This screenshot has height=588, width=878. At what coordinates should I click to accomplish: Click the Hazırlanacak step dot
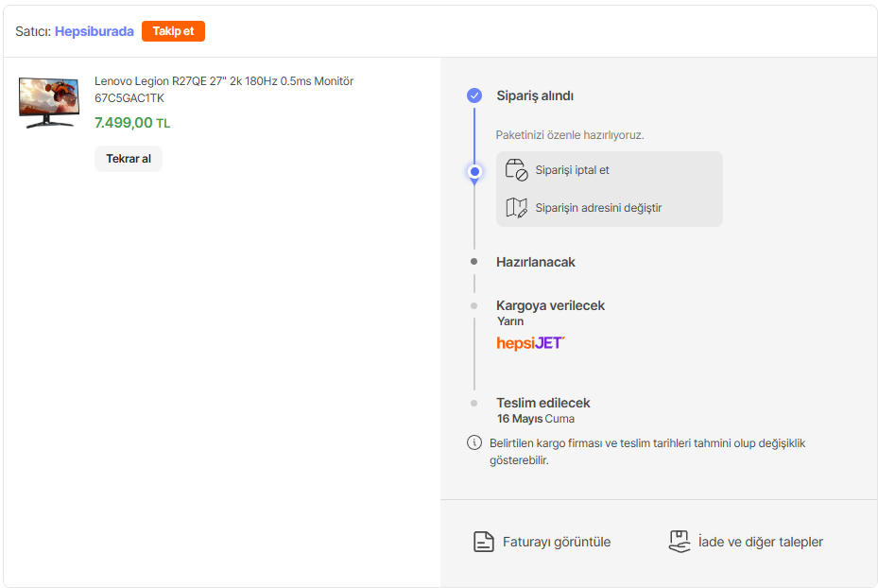pyautogui.click(x=474, y=262)
